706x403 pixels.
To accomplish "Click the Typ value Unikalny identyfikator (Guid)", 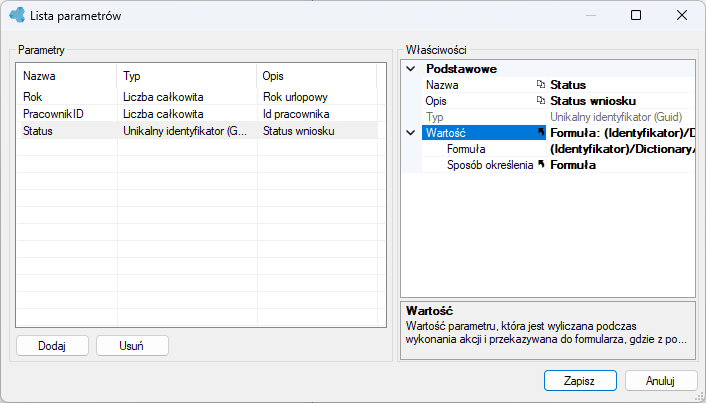I will [621, 117].
